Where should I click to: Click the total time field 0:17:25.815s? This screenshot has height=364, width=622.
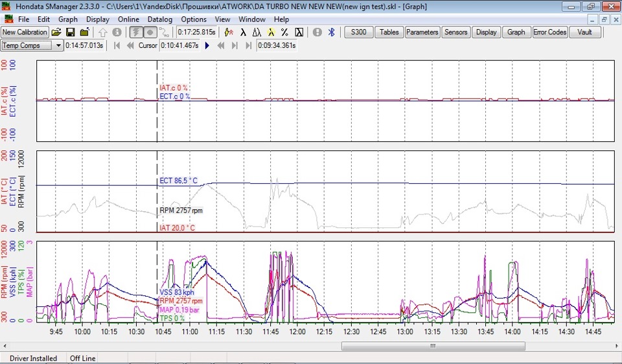[197, 32]
